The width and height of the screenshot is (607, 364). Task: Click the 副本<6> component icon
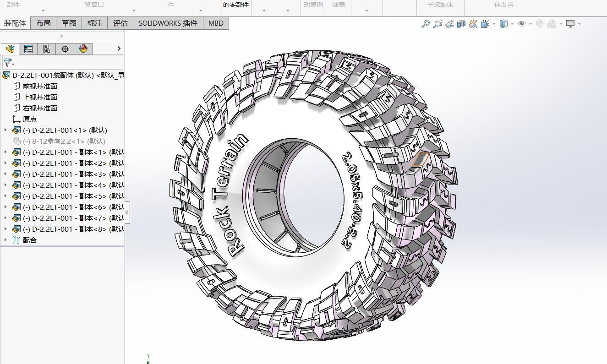(16, 207)
